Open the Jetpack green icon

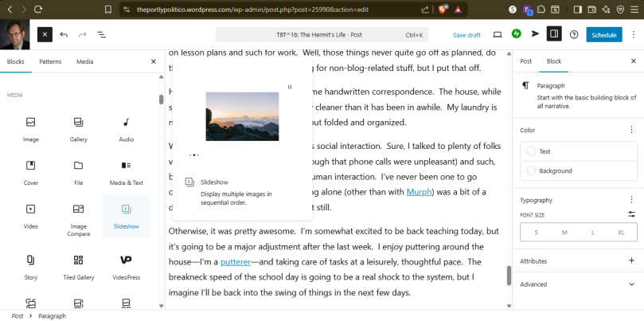(516, 35)
